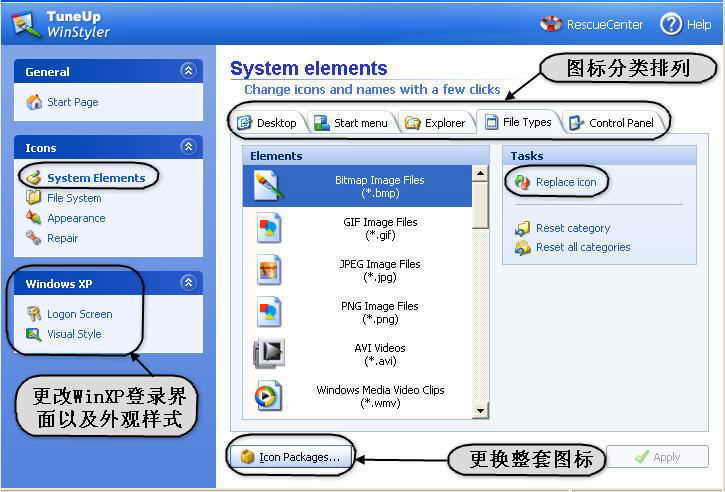725x492 pixels.
Task: Open the Logon Screen option
Action: pos(79,314)
